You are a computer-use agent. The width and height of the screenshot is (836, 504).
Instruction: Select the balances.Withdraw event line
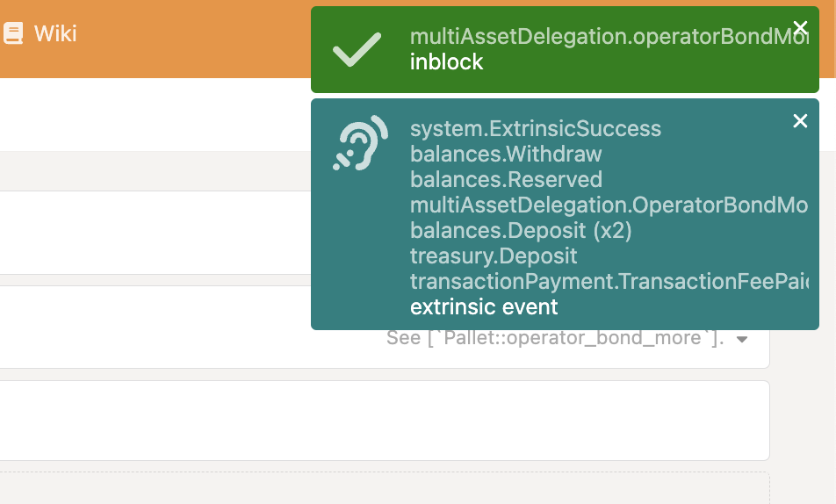pyautogui.click(x=506, y=155)
